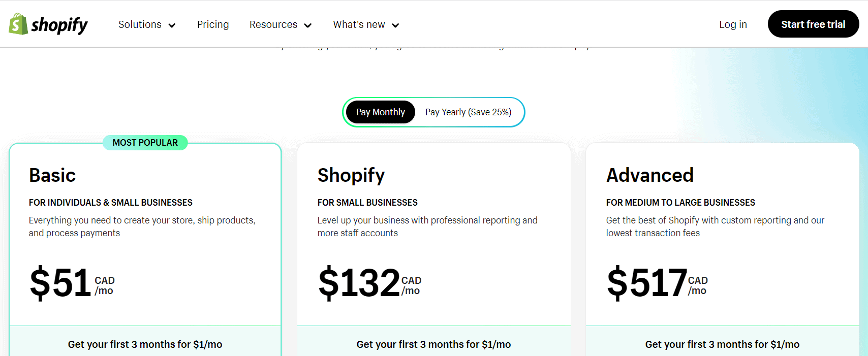
Task: Open the Pricing page from navigation
Action: [213, 24]
